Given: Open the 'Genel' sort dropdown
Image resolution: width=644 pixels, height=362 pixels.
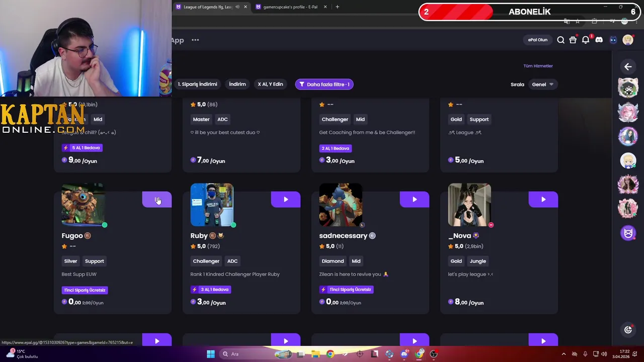Looking at the screenshot, I should (x=542, y=84).
